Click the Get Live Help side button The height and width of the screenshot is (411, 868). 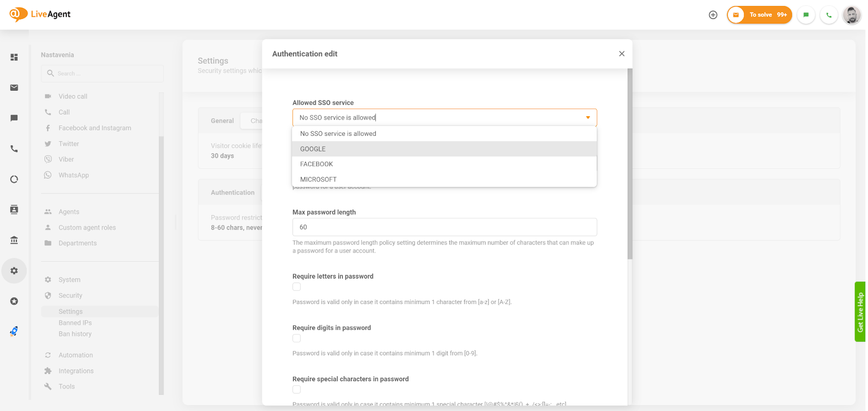(860, 312)
